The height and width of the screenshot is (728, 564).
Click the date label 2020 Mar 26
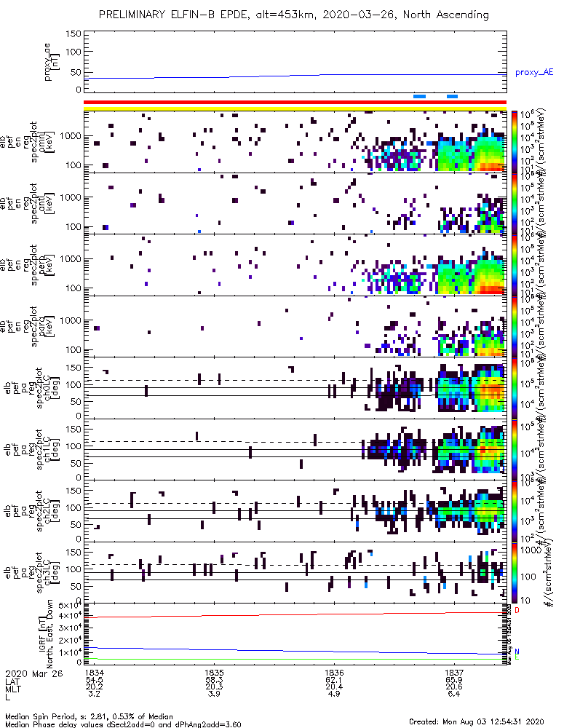34,673
